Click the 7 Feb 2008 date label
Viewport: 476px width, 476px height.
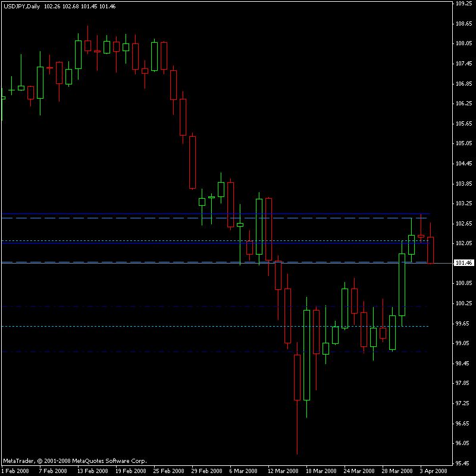[53, 471]
